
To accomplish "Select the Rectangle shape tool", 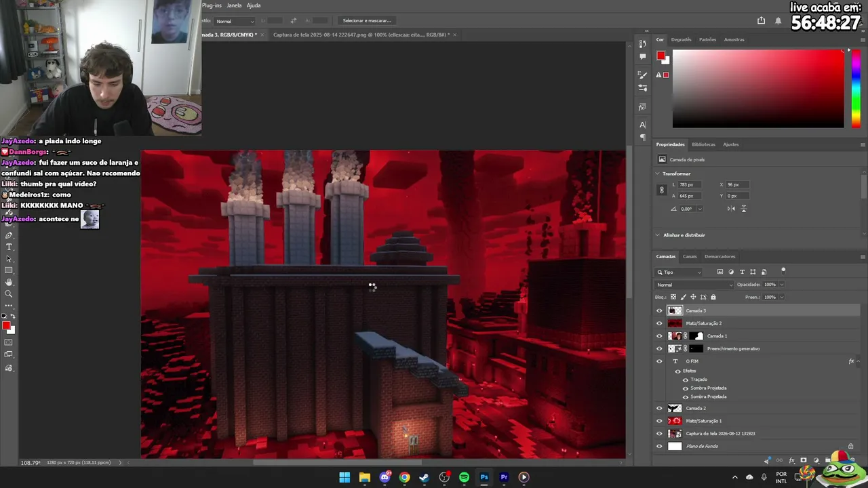I will pos(9,270).
